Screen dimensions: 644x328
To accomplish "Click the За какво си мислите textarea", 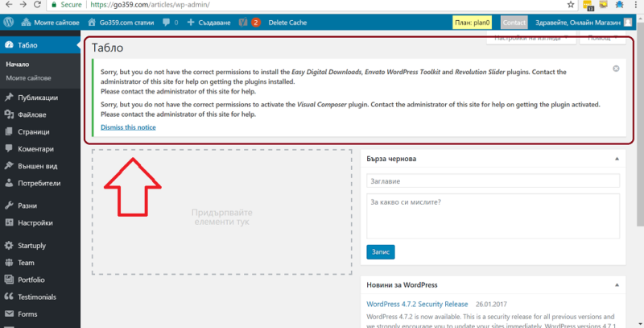I will 493,216.
